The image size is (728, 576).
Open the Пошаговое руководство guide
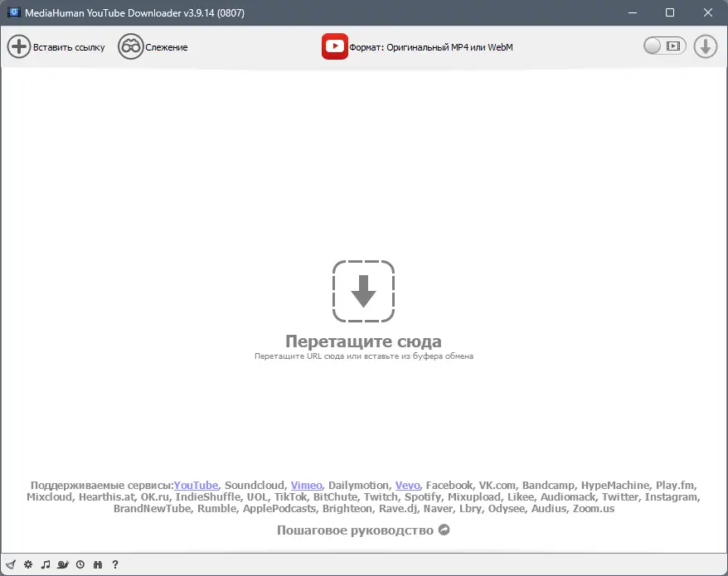tap(363, 530)
